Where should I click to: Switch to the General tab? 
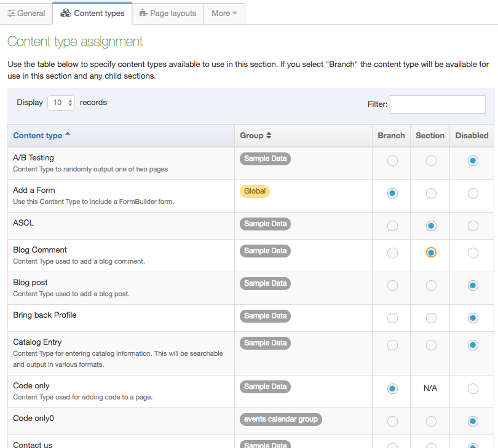[26, 13]
